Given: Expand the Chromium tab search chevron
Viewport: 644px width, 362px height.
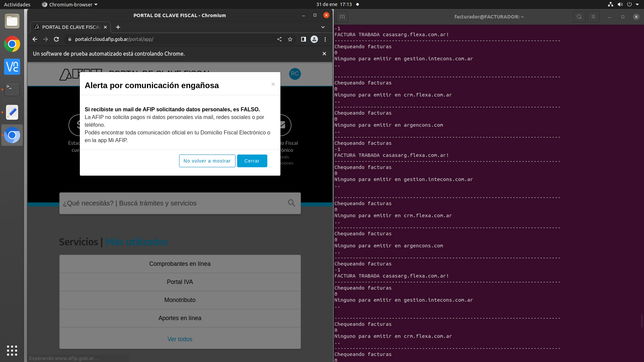Looking at the screenshot, I should click(323, 27).
